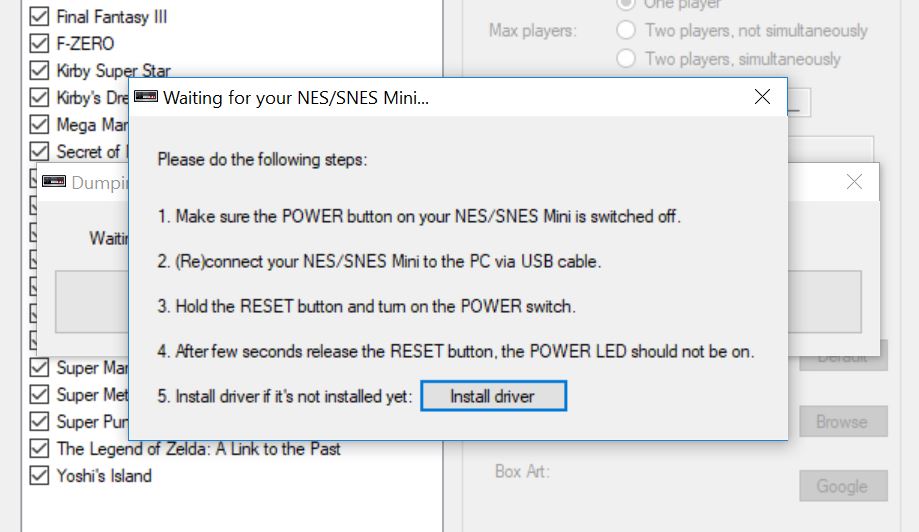Select Two players, not simultaneously option
This screenshot has width=919, height=532.
pos(626,30)
